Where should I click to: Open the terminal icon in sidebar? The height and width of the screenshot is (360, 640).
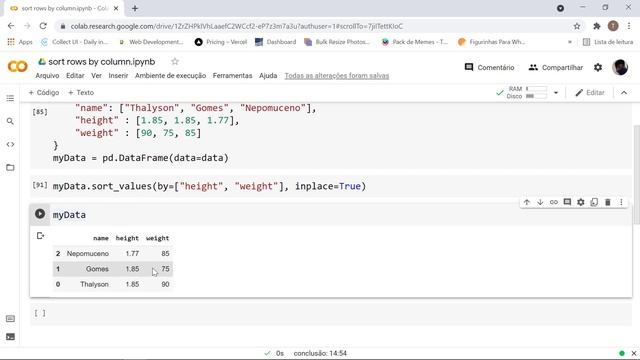point(10,337)
